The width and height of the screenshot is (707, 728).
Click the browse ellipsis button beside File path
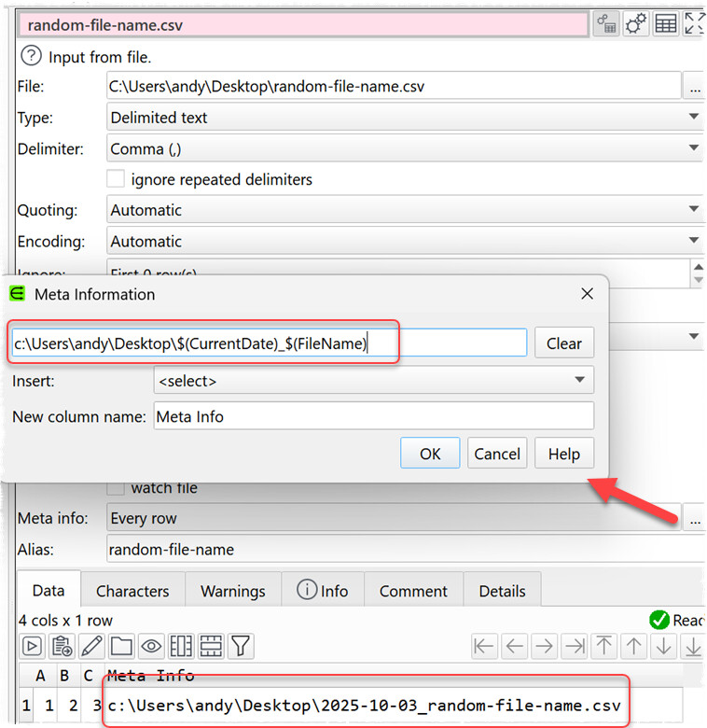[694, 87]
